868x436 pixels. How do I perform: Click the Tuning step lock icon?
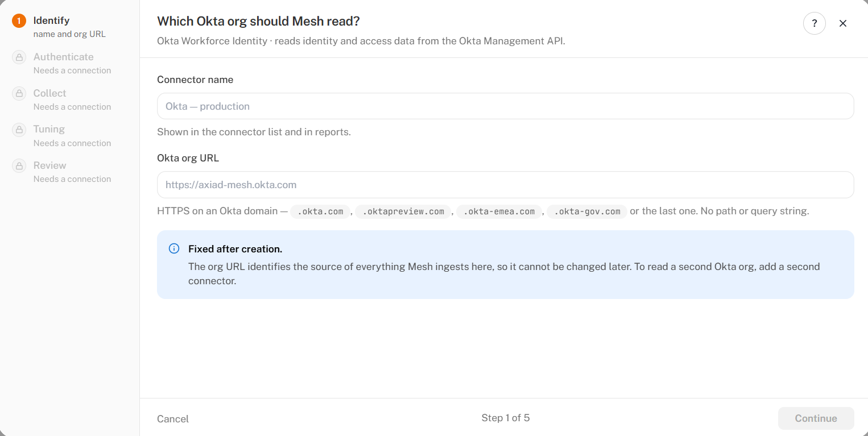point(19,130)
